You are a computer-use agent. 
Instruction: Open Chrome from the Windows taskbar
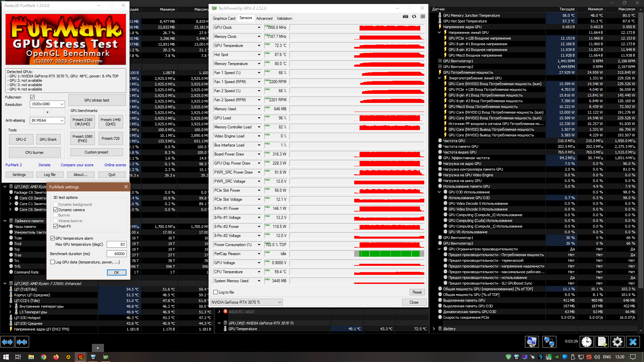43,357
